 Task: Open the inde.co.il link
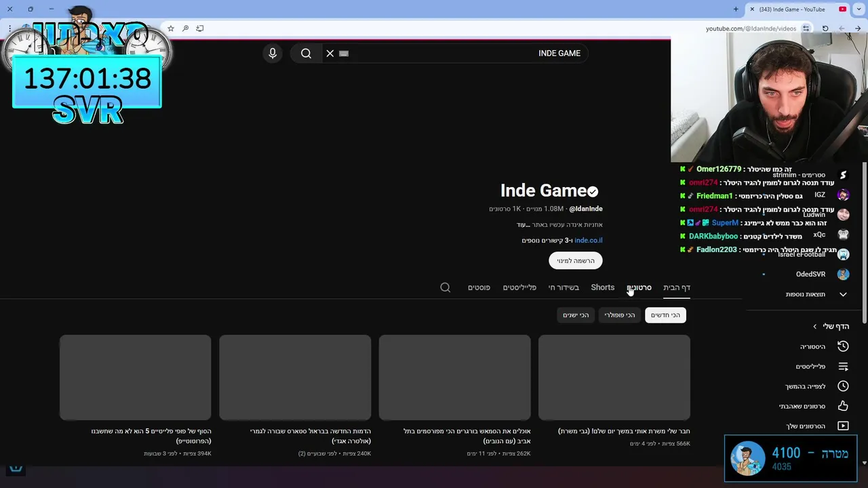tap(589, 241)
